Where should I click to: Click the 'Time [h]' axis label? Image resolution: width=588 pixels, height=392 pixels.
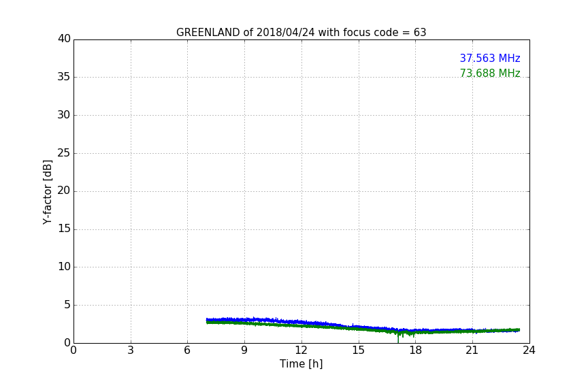(x=301, y=363)
